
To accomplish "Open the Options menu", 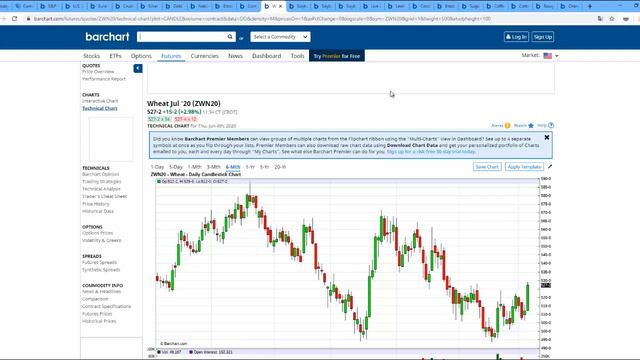I will click(x=141, y=56).
